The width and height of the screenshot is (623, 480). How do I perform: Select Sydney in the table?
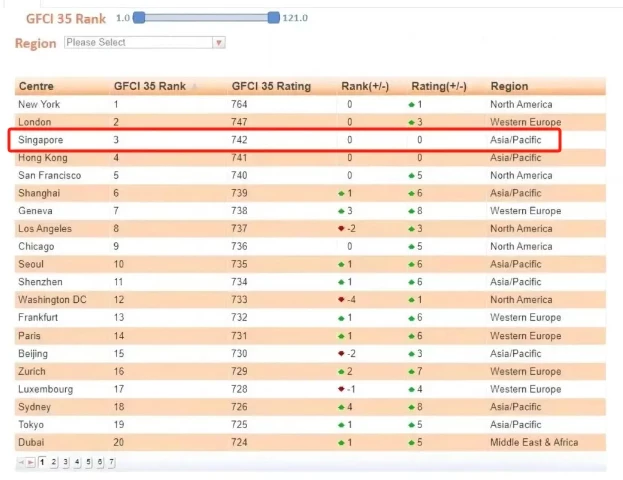click(x=34, y=407)
